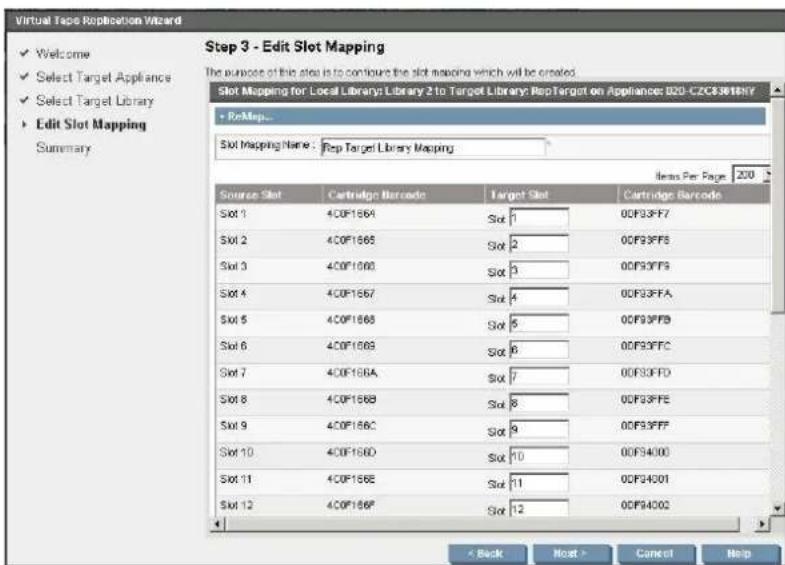Screen dimensions: 785x565
Task: Click the Back button
Action: click(x=487, y=553)
